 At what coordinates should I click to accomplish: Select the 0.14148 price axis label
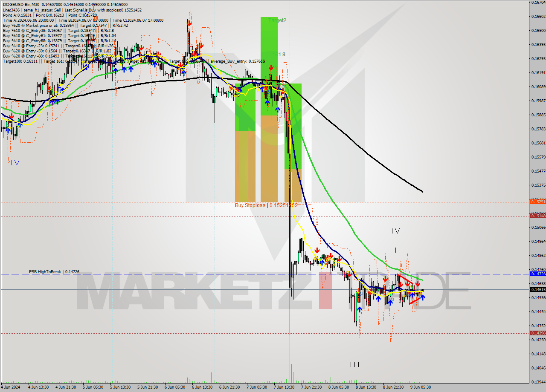point(538,354)
